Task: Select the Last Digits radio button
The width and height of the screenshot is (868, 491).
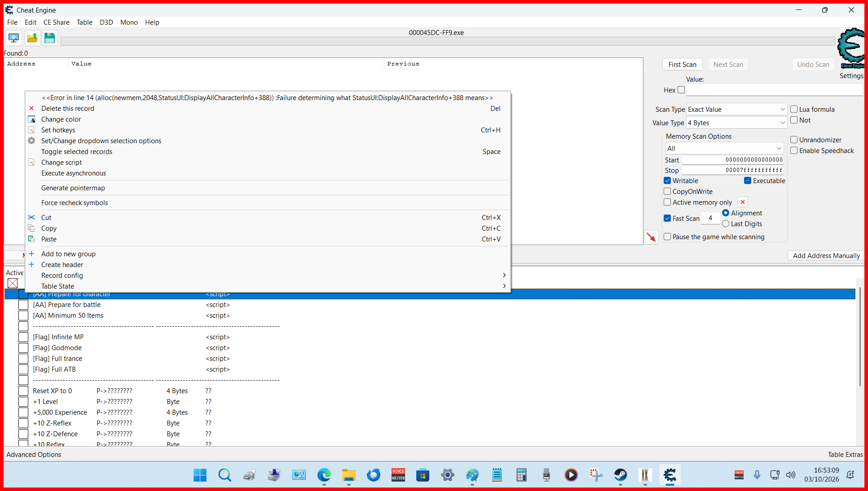Action: tap(726, 224)
